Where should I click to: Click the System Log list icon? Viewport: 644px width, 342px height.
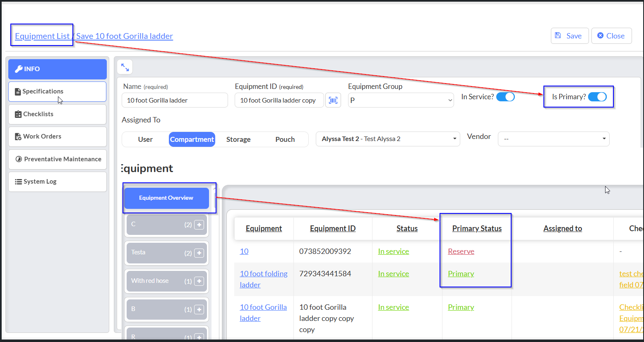pos(19,182)
